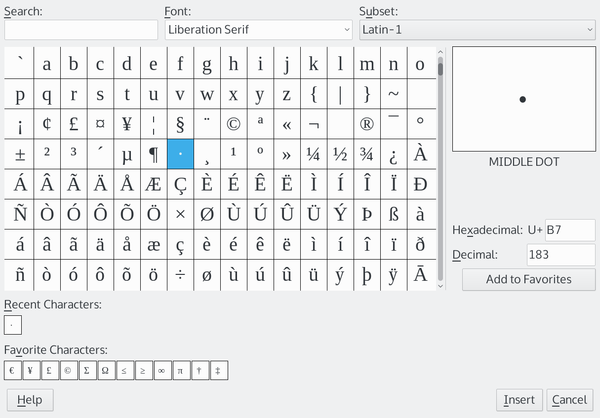Insert the selected character
Viewport: 600px width, 418px height.
tap(519, 400)
